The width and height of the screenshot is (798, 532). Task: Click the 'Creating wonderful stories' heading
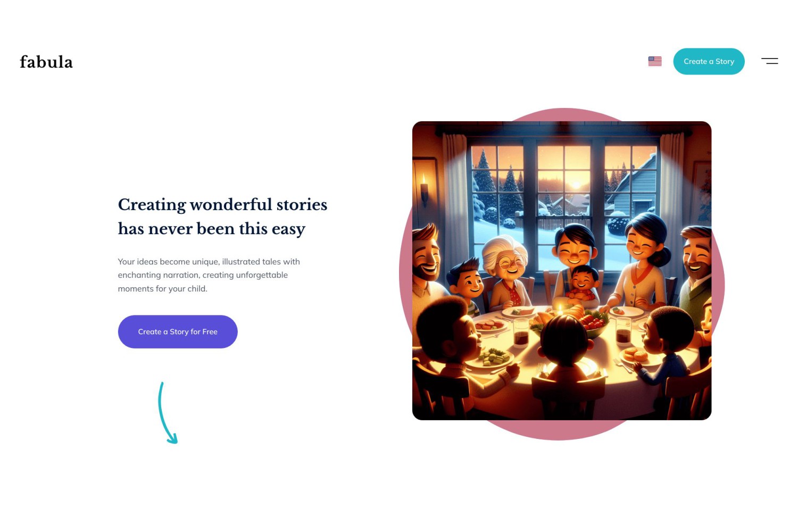(222, 204)
